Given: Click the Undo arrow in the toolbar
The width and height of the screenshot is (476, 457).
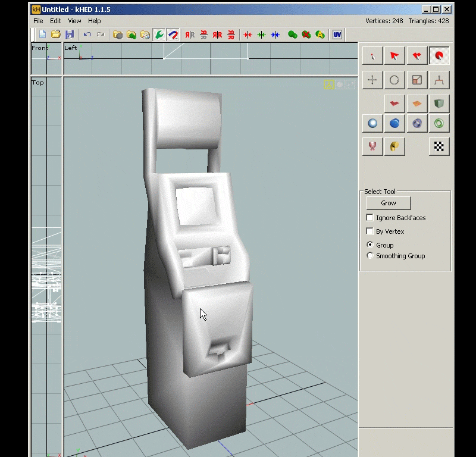Looking at the screenshot, I should [87, 35].
